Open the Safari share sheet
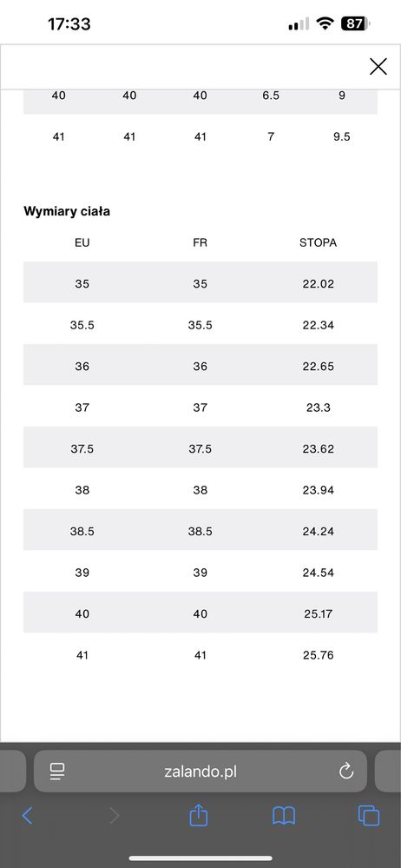The width and height of the screenshot is (401, 868). point(199,815)
